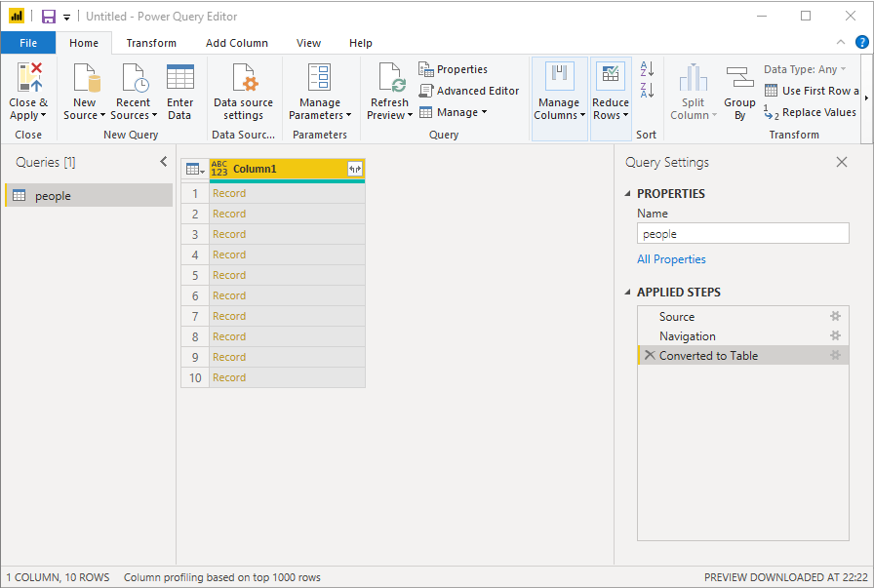874x588 pixels.
Task: Collapse the PROPERTIES section
Action: tap(627, 193)
